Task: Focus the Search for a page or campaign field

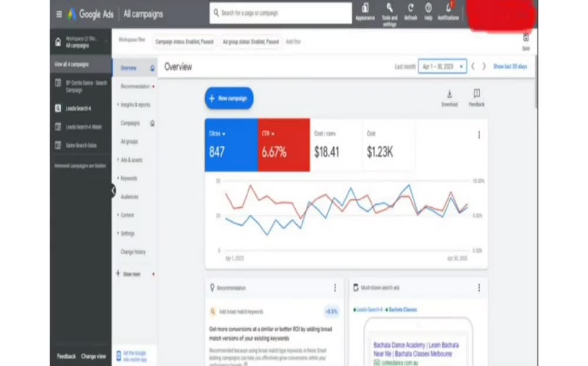Action: pyautogui.click(x=280, y=13)
